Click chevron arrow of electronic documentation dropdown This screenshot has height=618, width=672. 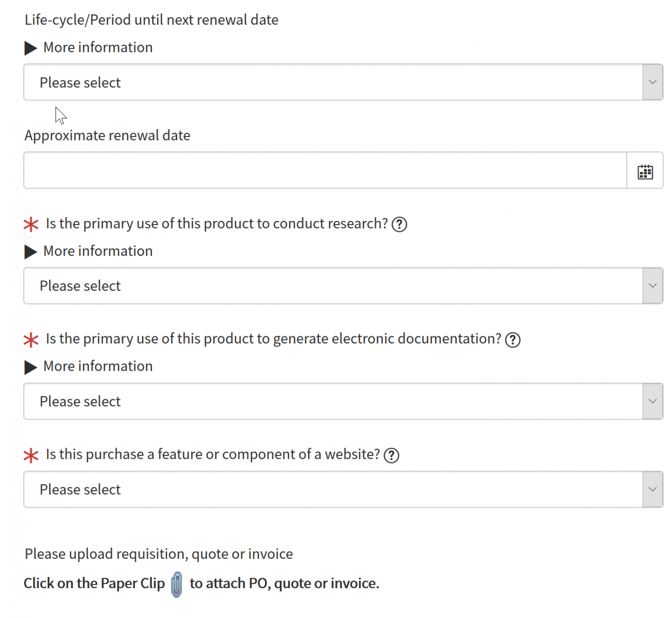coord(652,401)
